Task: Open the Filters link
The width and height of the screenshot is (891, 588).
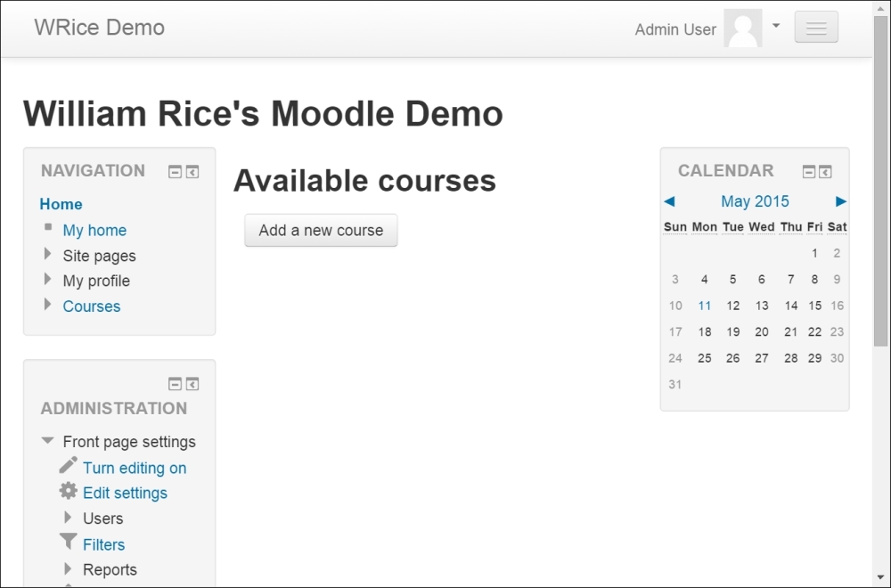Action: click(103, 544)
